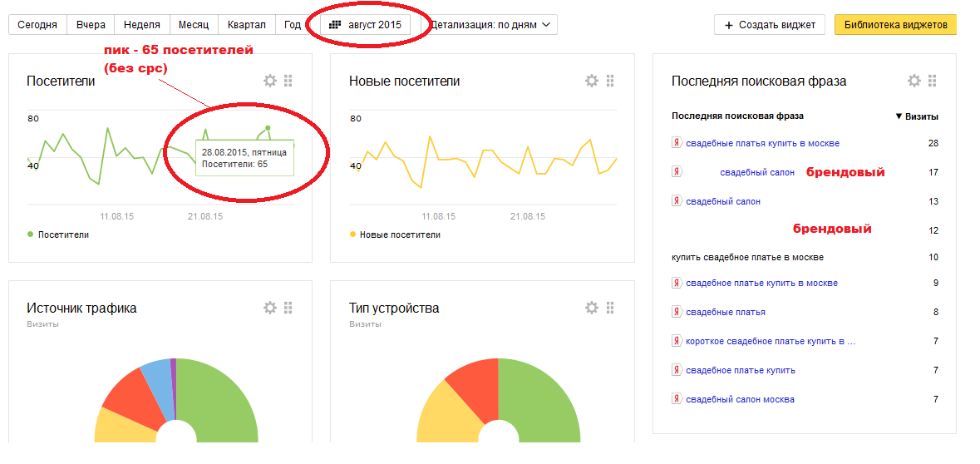Toggle Посетители legend item

coord(57,234)
